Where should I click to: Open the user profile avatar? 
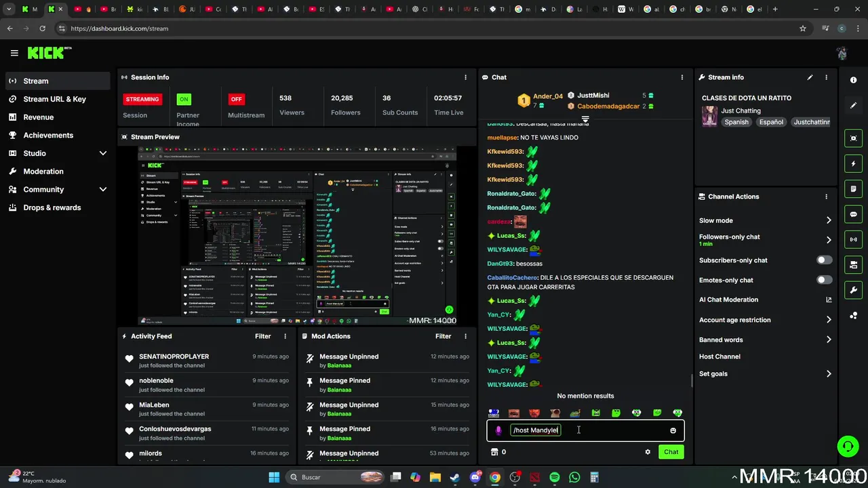pos(842,53)
